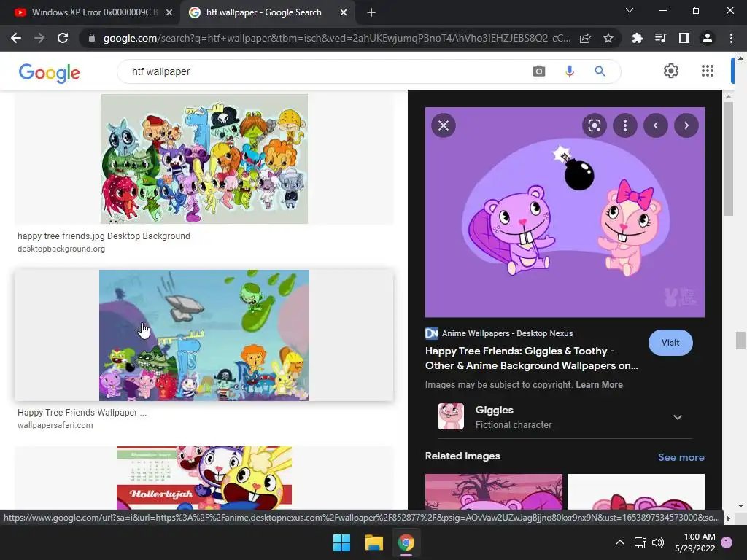Bookmark this page with the star

pyautogui.click(x=608, y=38)
